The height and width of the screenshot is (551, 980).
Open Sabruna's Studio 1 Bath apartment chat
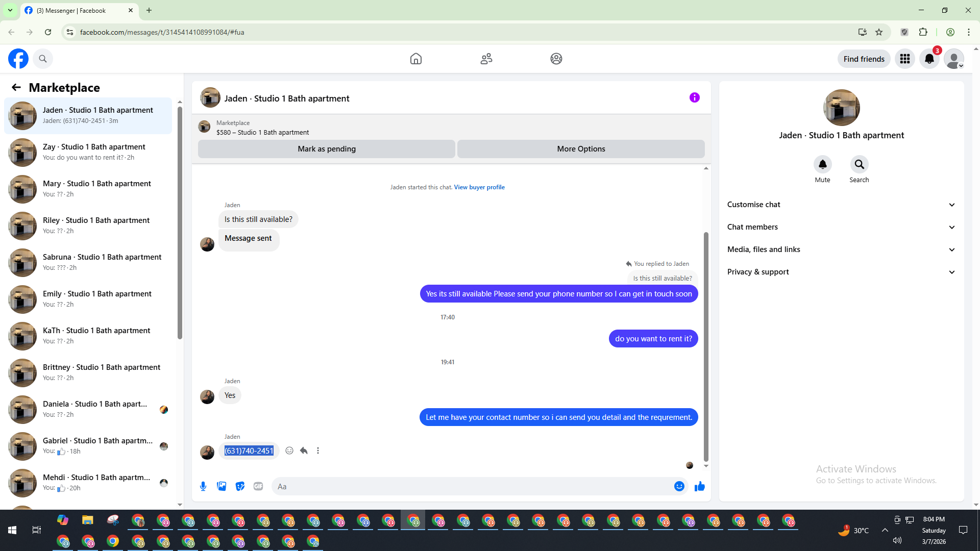click(x=88, y=263)
